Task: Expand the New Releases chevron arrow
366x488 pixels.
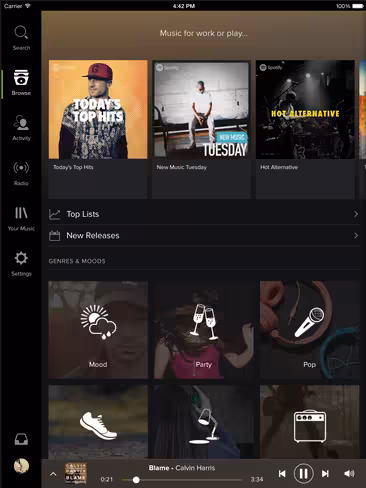Action: 356,236
